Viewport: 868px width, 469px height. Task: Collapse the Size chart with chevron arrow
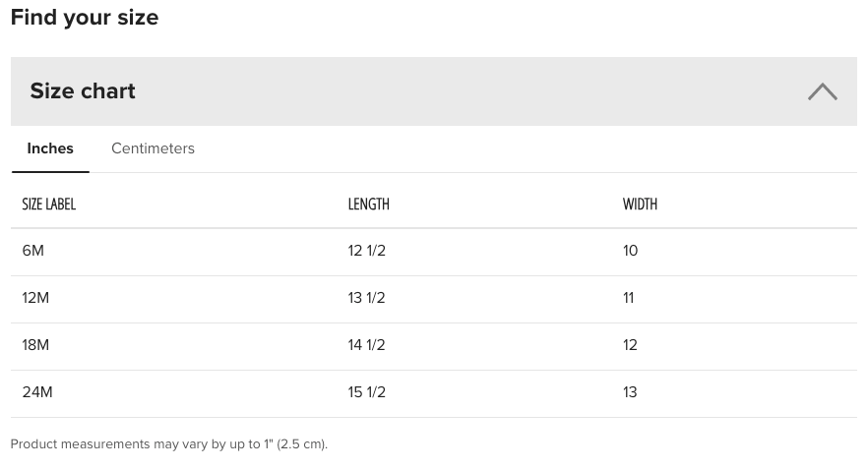coord(822,91)
